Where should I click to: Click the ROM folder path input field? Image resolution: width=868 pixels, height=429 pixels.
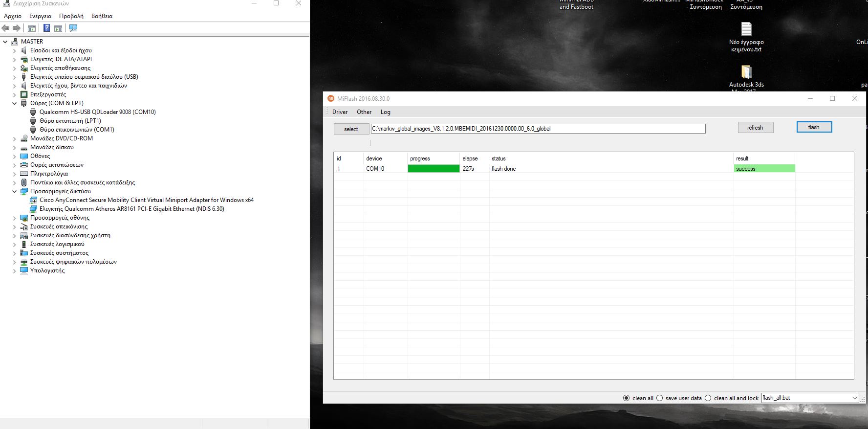538,129
